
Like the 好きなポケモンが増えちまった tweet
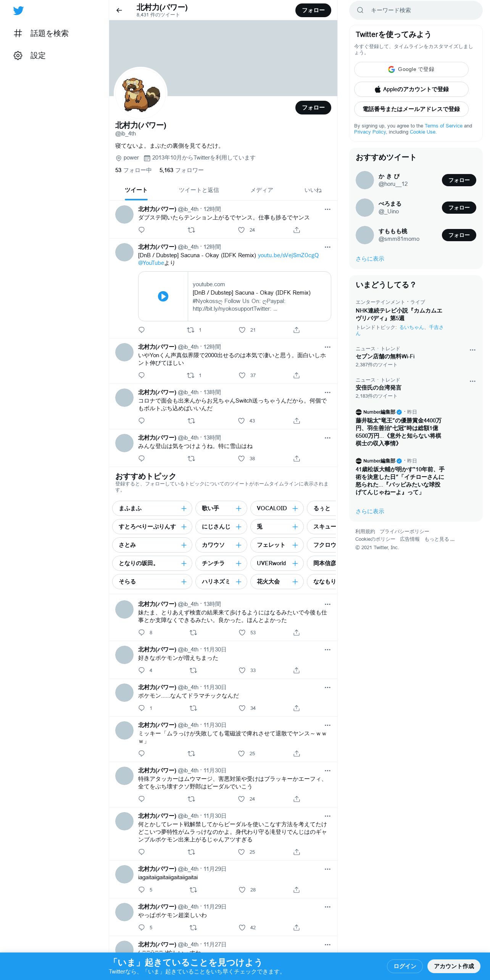pyautogui.click(x=242, y=670)
